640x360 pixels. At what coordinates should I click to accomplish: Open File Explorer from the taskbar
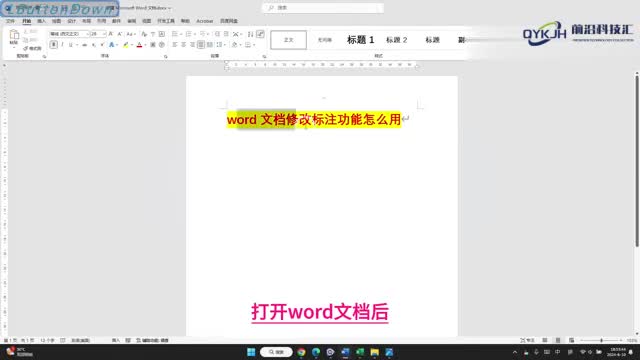(375, 352)
